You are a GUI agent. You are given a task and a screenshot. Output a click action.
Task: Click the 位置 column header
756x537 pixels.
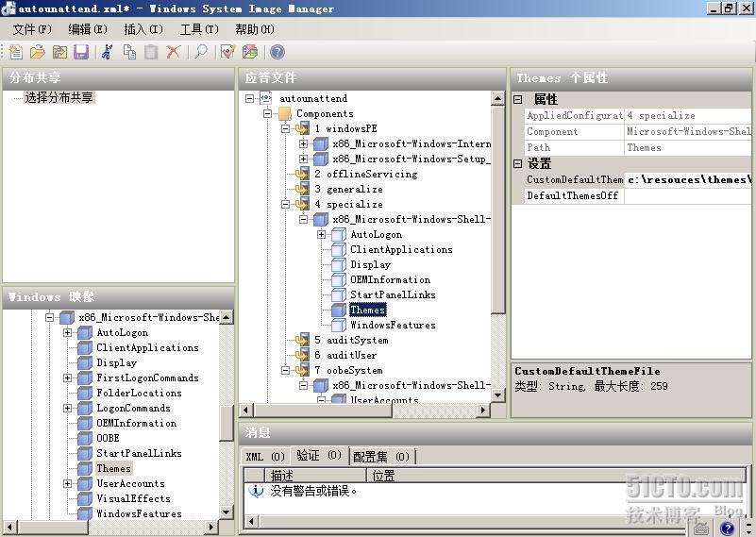tap(557, 476)
